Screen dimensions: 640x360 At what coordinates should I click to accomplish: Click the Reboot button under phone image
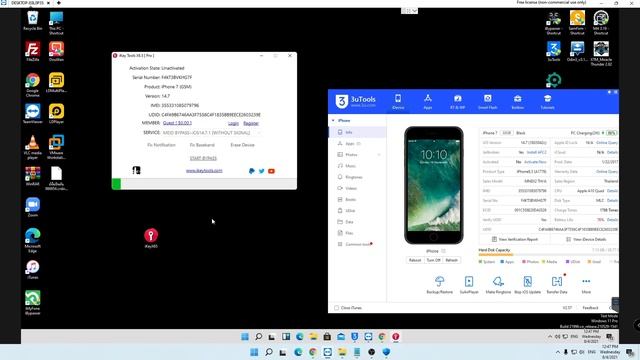415,260
